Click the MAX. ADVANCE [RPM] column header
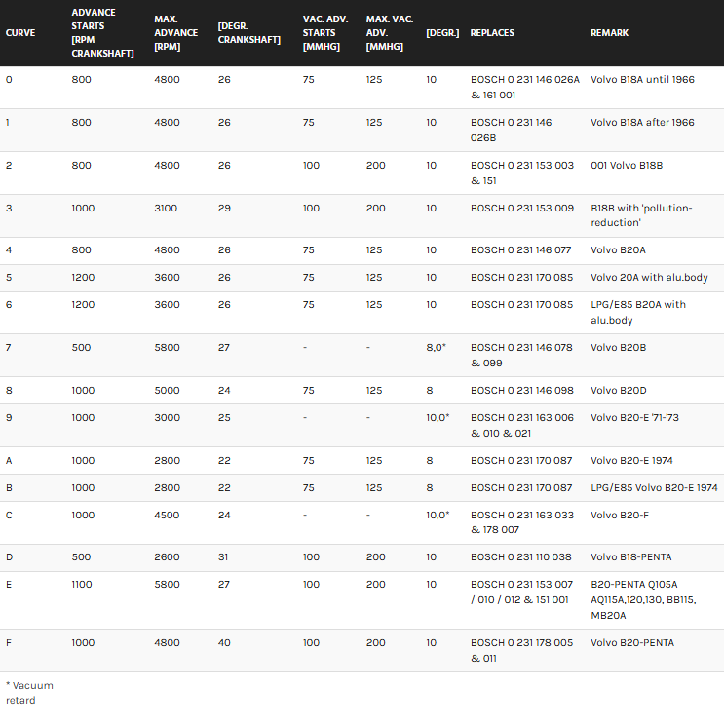 point(175,33)
